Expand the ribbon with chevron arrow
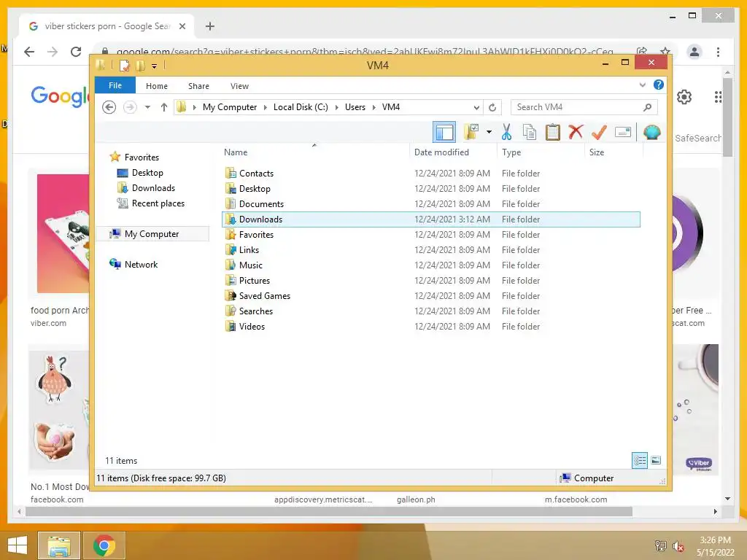747x560 pixels. (642, 85)
